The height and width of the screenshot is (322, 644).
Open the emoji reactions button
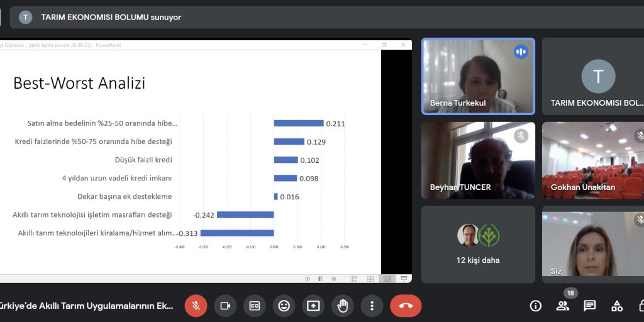pyautogui.click(x=284, y=306)
